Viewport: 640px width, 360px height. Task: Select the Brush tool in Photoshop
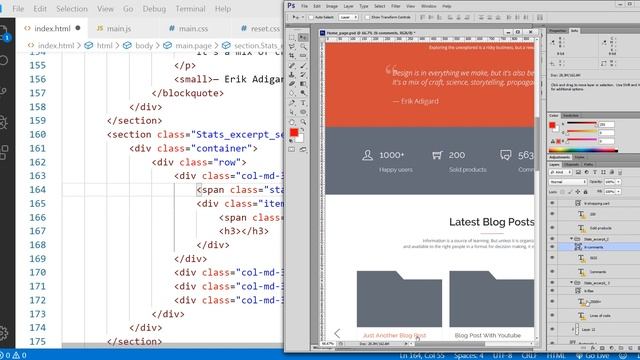click(x=303, y=65)
